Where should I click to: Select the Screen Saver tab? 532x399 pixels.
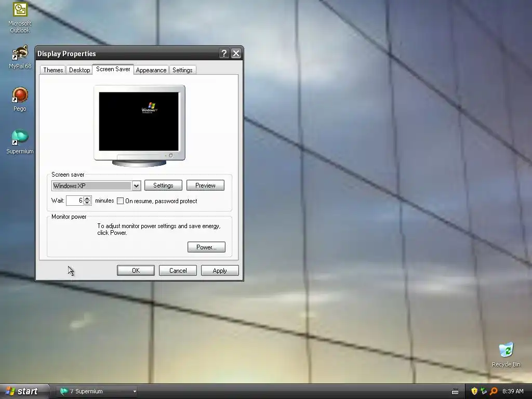point(113,69)
